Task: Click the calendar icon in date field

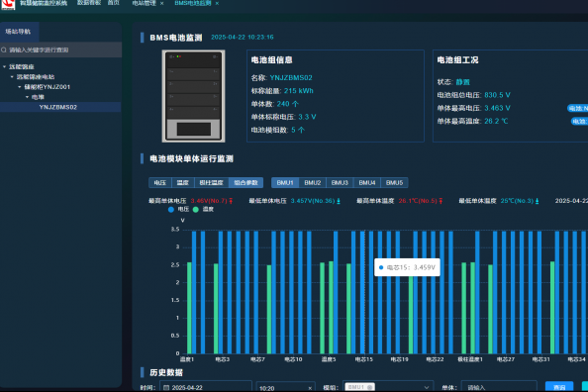Action: (166, 387)
